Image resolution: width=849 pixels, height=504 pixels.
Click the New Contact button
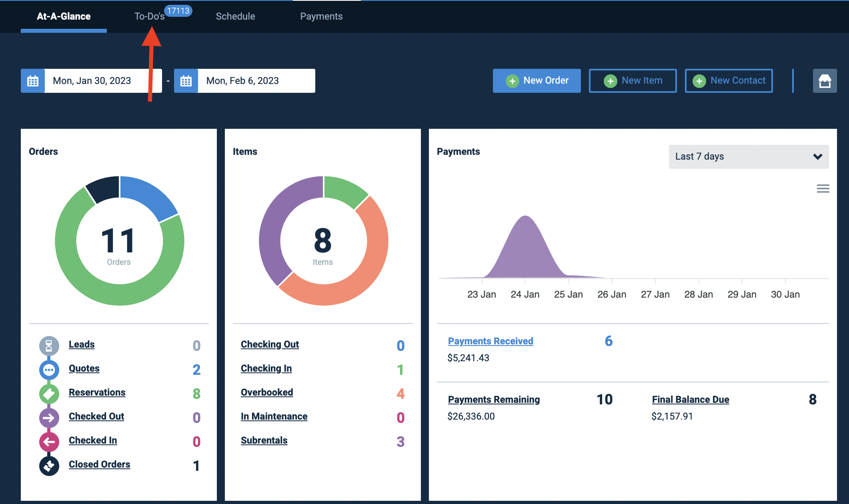(x=729, y=81)
